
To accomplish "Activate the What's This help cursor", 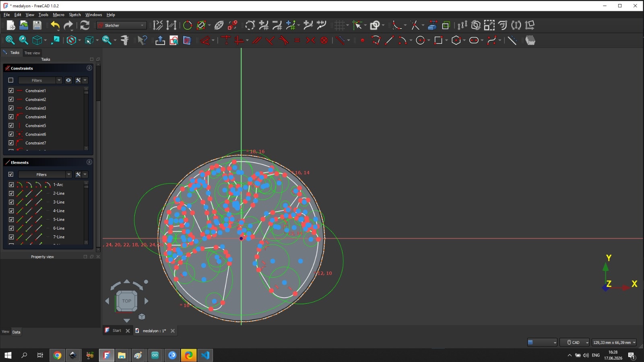I will click(x=142, y=40).
